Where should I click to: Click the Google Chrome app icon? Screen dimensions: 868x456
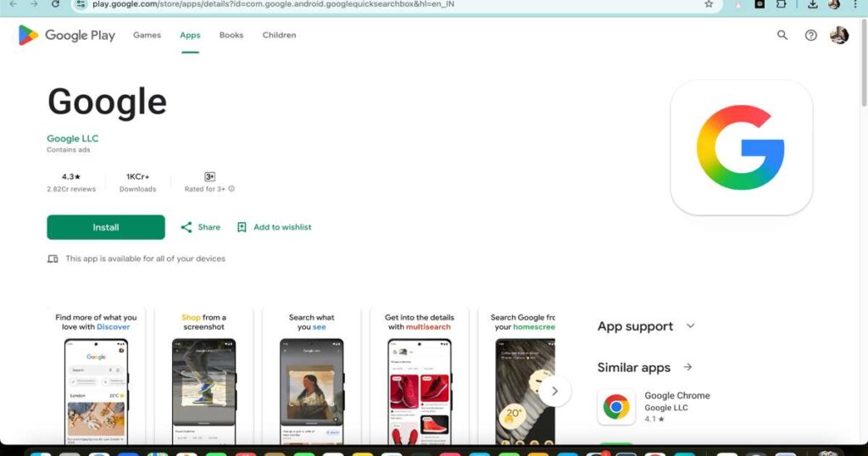click(x=616, y=407)
